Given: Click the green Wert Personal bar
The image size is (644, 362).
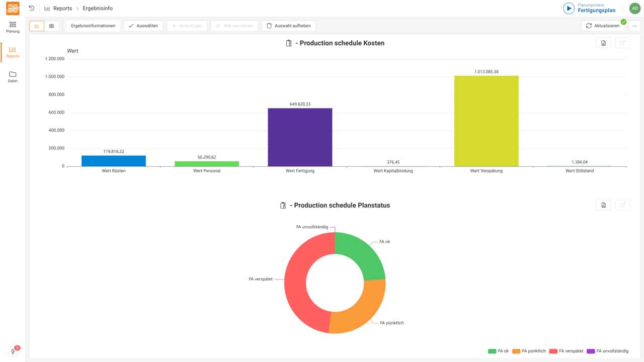Looking at the screenshot, I should (x=207, y=164).
